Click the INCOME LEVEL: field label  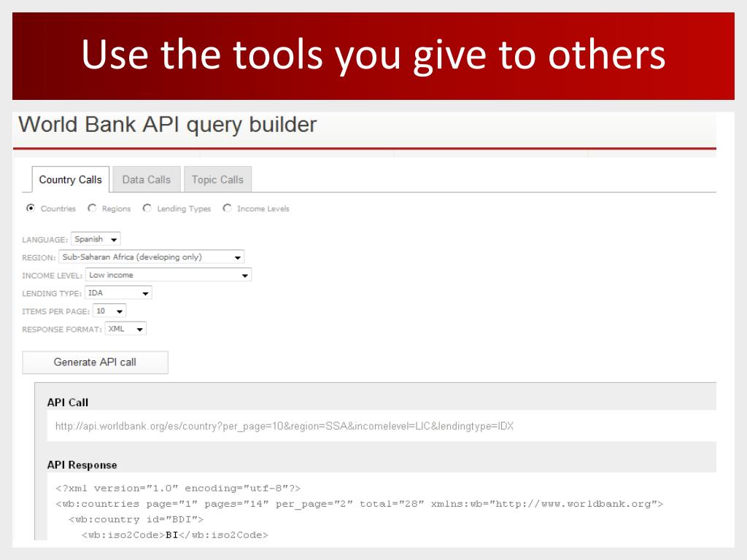[52, 276]
